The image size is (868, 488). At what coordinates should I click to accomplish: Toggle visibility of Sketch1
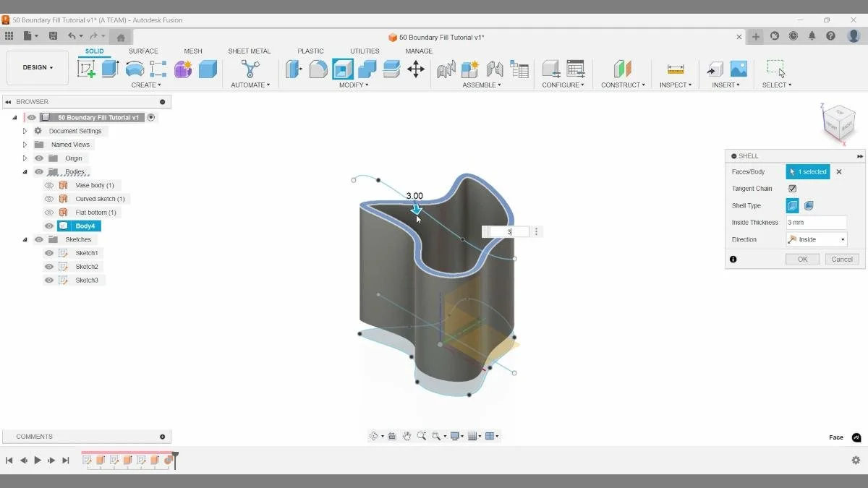pyautogui.click(x=48, y=252)
